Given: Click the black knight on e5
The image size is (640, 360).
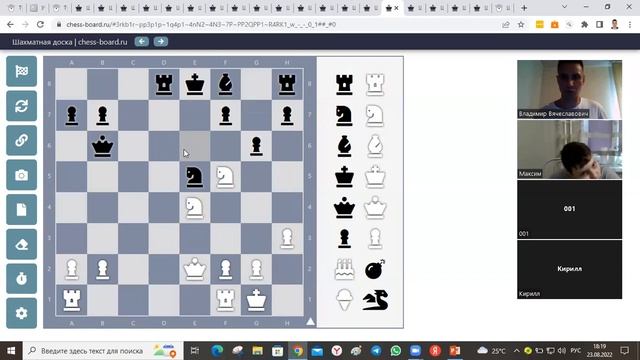Looking at the screenshot, I should tap(194, 177).
